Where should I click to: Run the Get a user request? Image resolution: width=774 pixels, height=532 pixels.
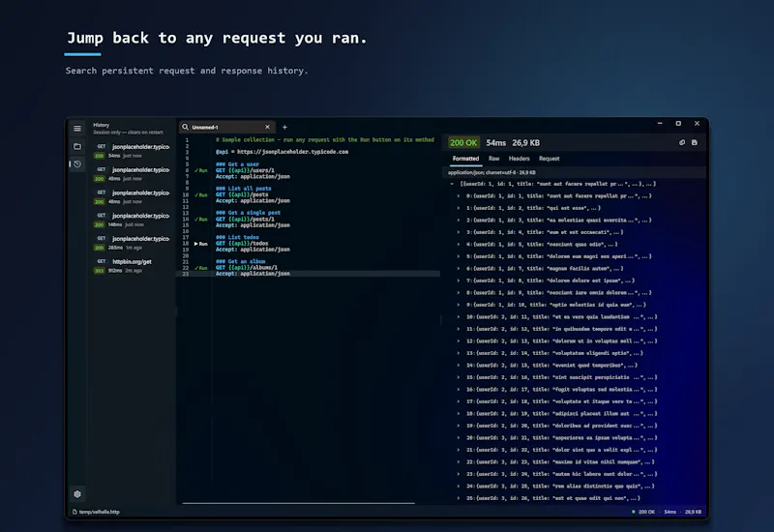pyautogui.click(x=201, y=170)
